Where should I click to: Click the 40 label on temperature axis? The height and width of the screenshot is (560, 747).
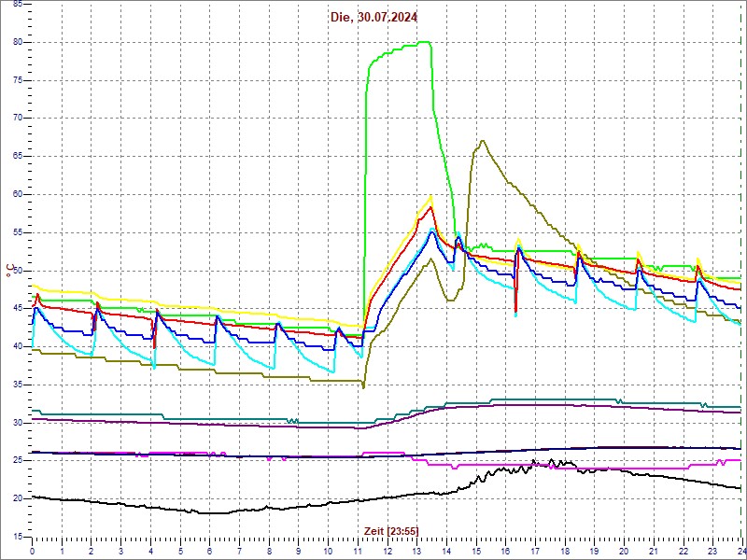tap(17, 346)
